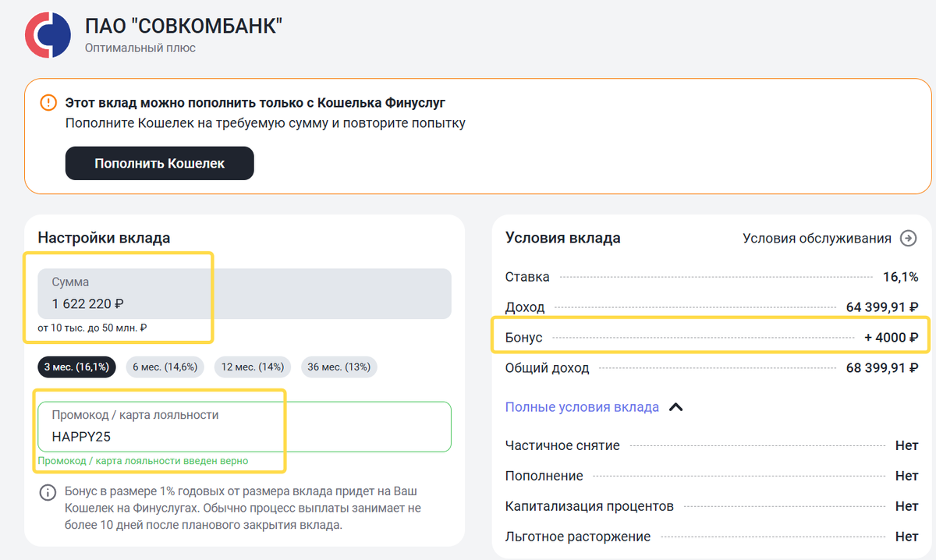
Task: Click the orange warning exclamation icon
Action: (48, 102)
